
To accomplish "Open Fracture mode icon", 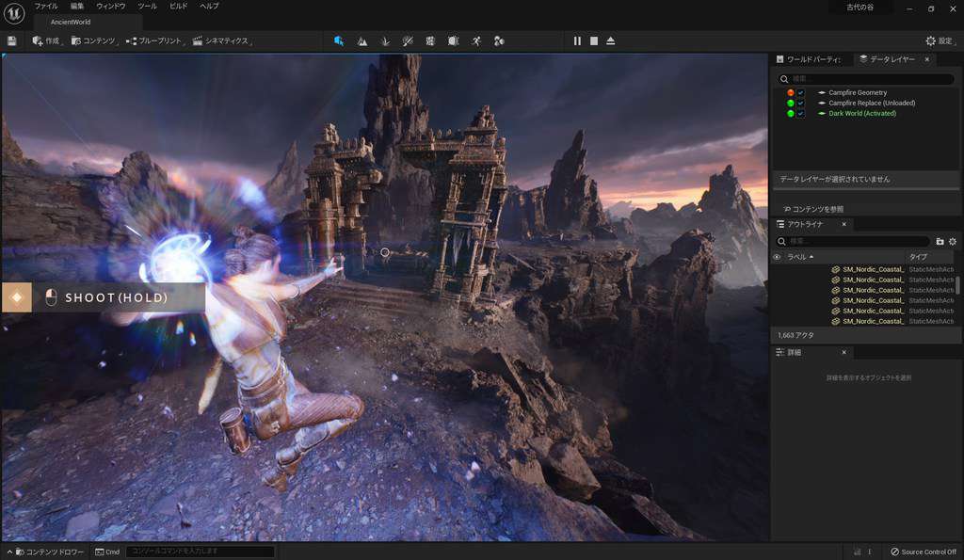I will (430, 41).
